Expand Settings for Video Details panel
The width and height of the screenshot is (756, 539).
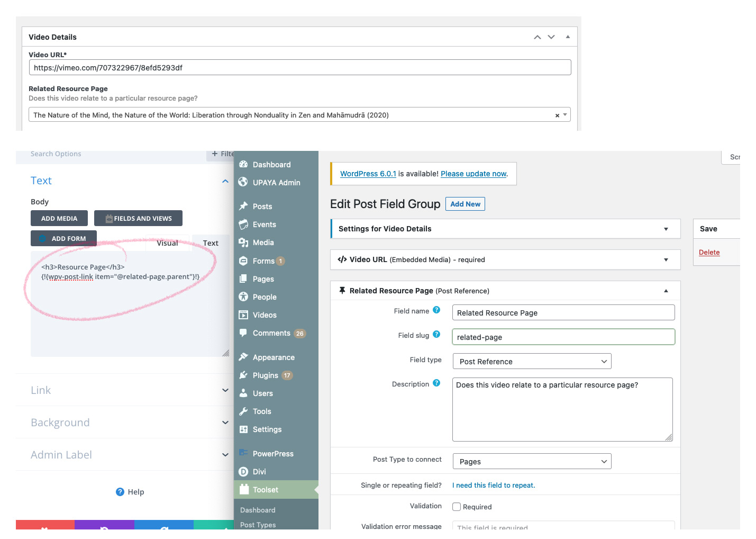(666, 229)
